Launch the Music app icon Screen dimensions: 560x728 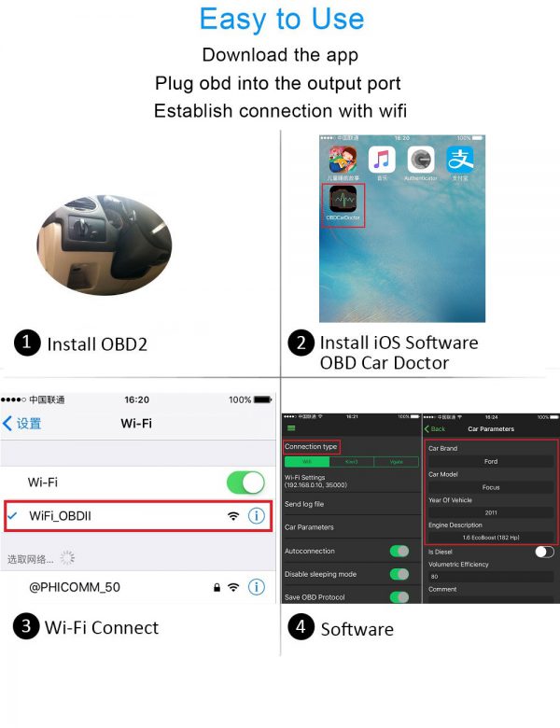point(382,160)
